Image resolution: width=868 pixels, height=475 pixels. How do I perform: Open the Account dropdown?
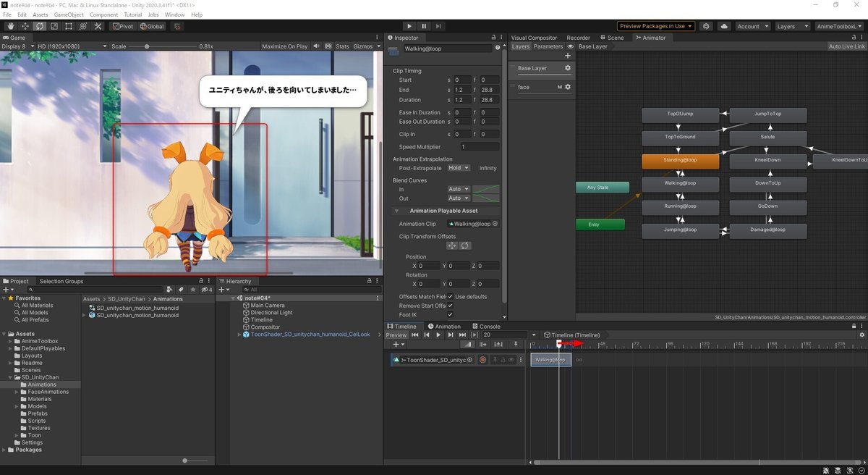(x=752, y=26)
